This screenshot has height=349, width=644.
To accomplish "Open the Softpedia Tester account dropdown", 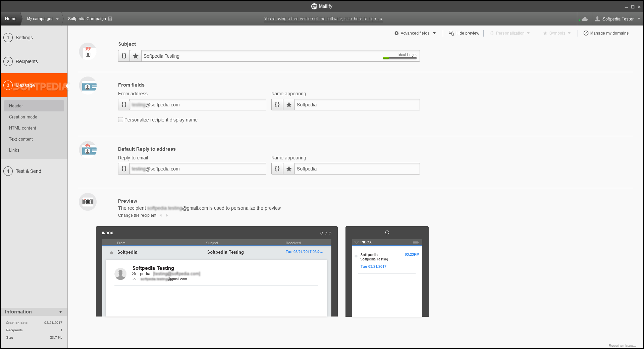I will click(639, 19).
